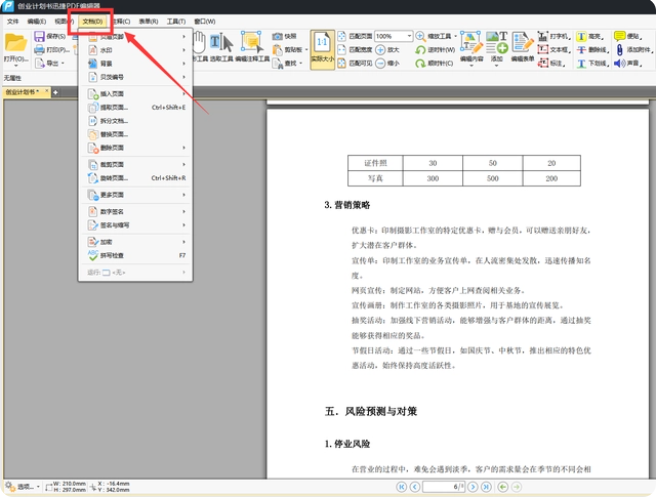658x497 pixels.
Task: Click the Sound speaker icon
Action: coord(619,63)
